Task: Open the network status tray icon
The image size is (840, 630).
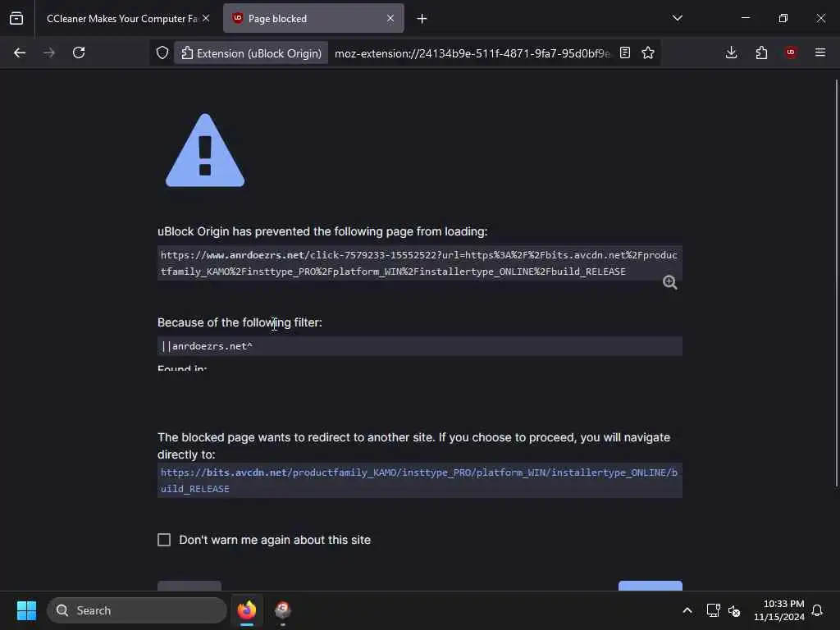Action: [713, 610]
